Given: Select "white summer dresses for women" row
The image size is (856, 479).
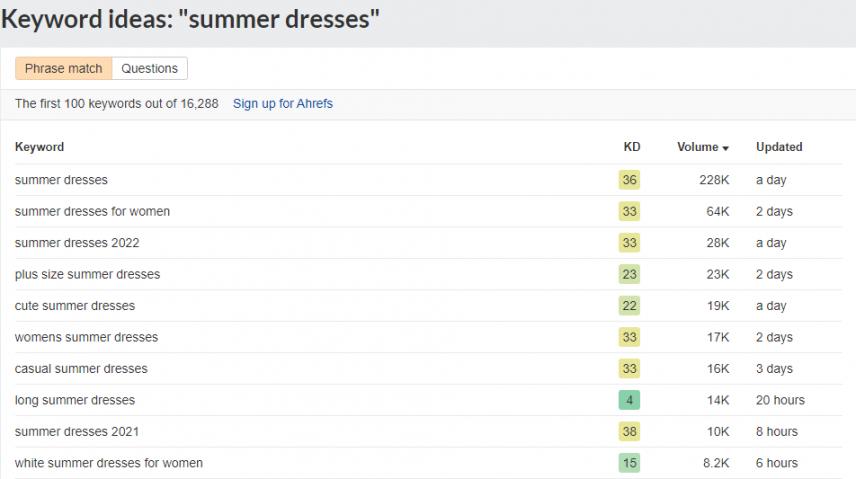Looking at the screenshot, I should pyautogui.click(x=108, y=463).
